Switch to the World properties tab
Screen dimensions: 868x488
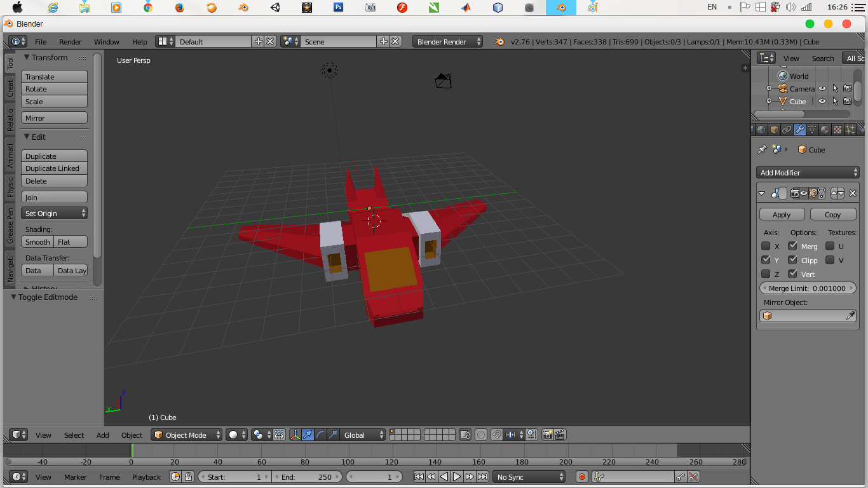click(x=761, y=130)
